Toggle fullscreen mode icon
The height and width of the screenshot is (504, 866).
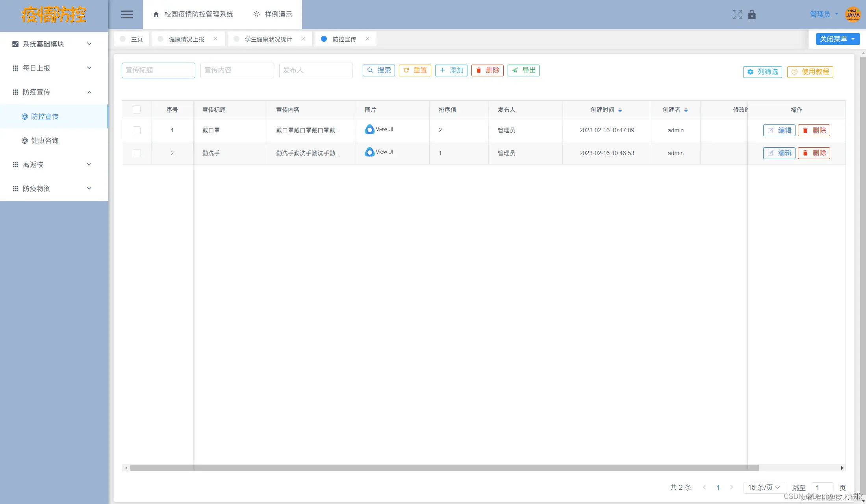tap(737, 15)
